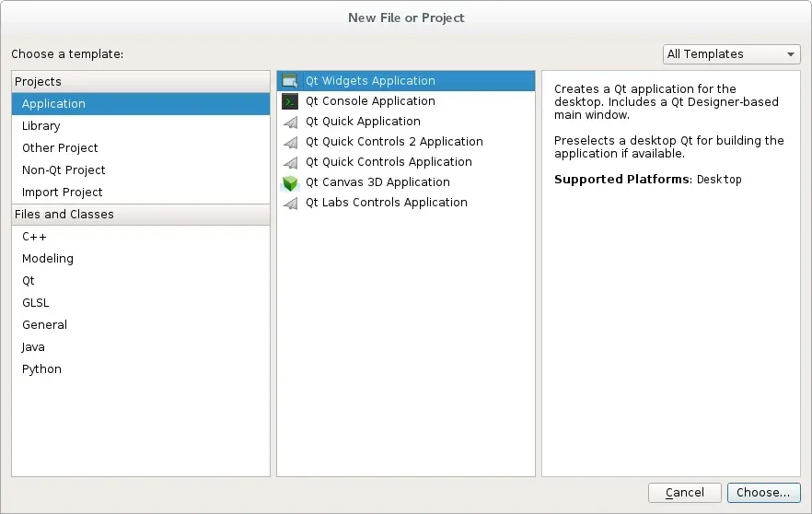Click the Qt Quick Controls 2 Application icon
Viewport: 812px width, 514px height.
tap(290, 142)
